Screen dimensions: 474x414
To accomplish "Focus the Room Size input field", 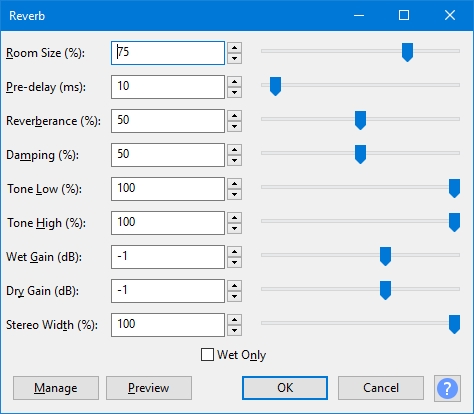I will (168, 53).
